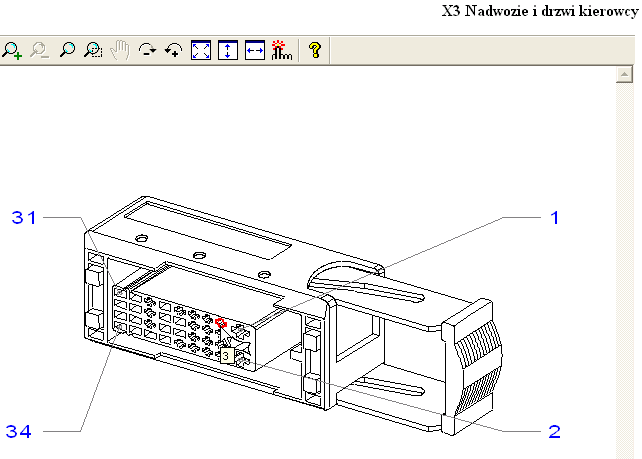Screen dimensions: 642x459
Task: Fit the drawing to the window
Action: [201, 51]
